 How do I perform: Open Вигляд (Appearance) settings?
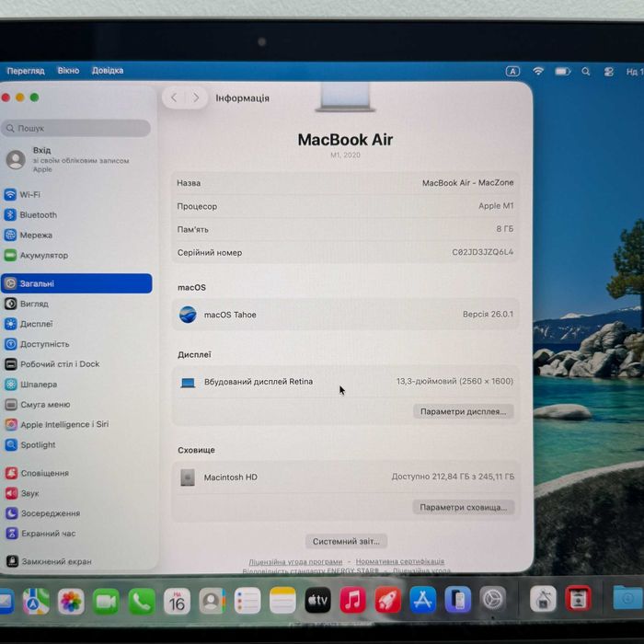pos(76,304)
